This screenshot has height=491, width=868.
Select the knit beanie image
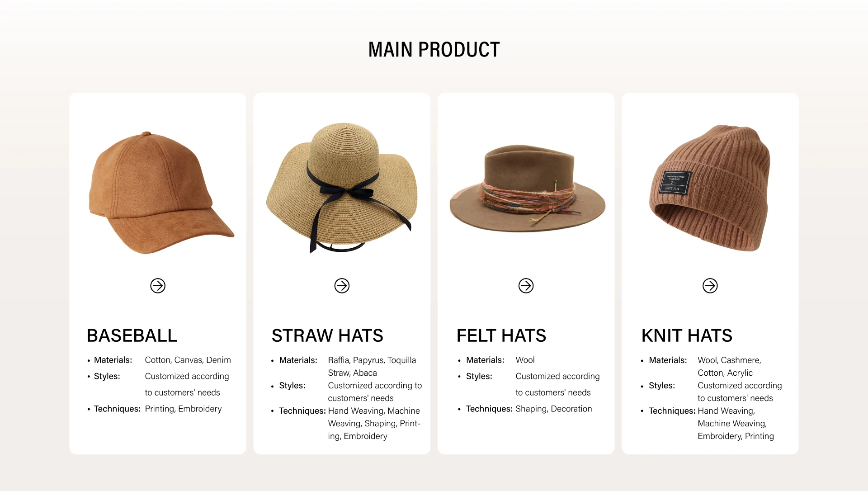pos(710,188)
